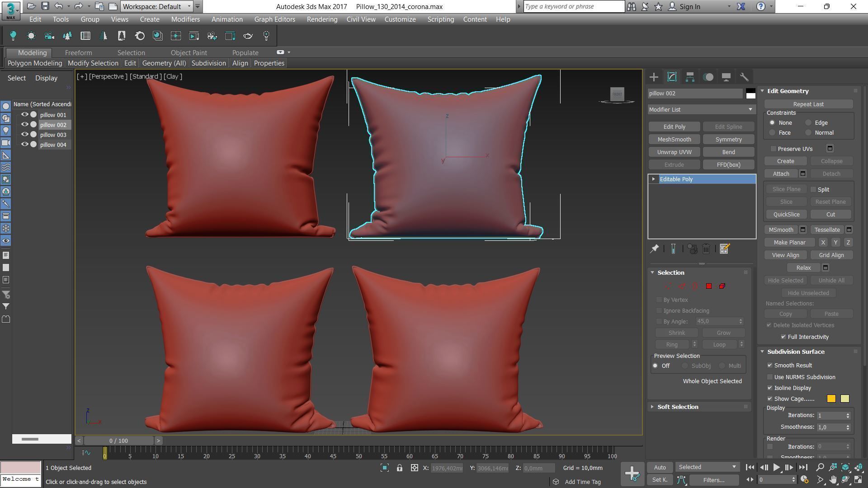The height and width of the screenshot is (488, 868).
Task: Click the Set Keys large plus-key button
Action: (632, 473)
